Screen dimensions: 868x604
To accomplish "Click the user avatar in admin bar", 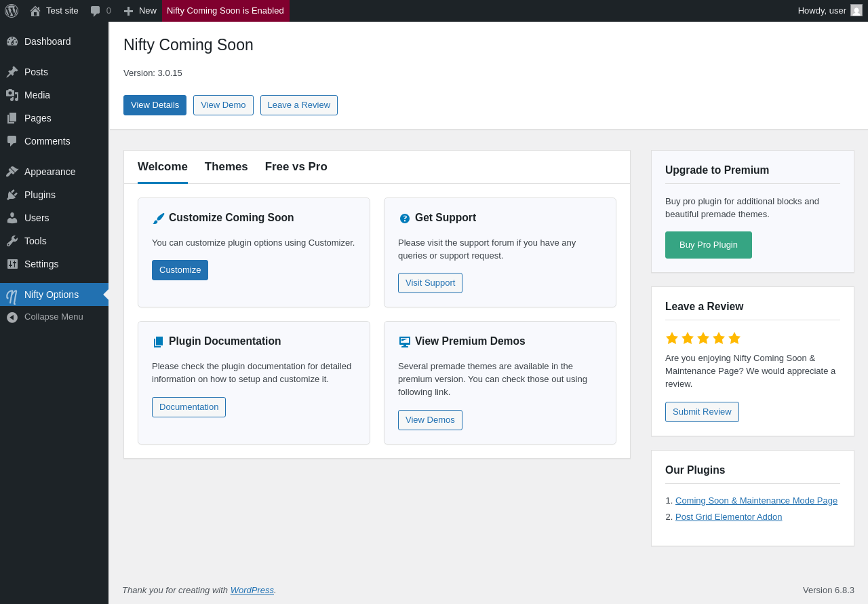I will [856, 10].
